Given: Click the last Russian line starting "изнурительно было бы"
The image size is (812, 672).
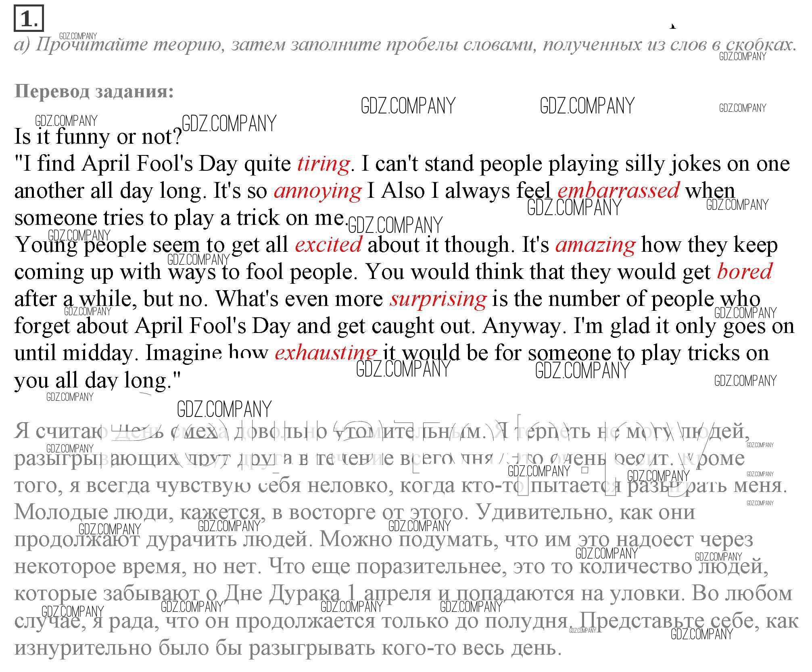Looking at the screenshot, I should click(288, 649).
